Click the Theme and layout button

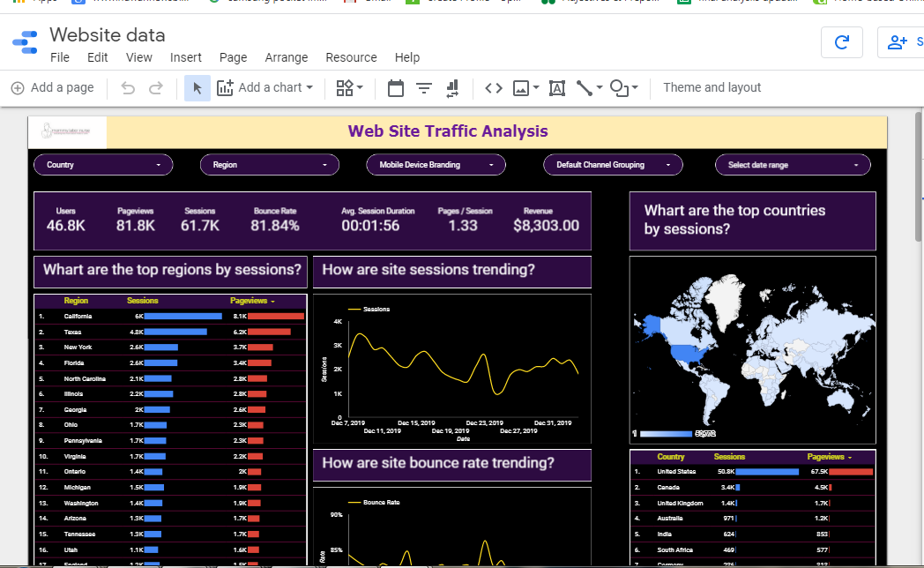tap(712, 87)
